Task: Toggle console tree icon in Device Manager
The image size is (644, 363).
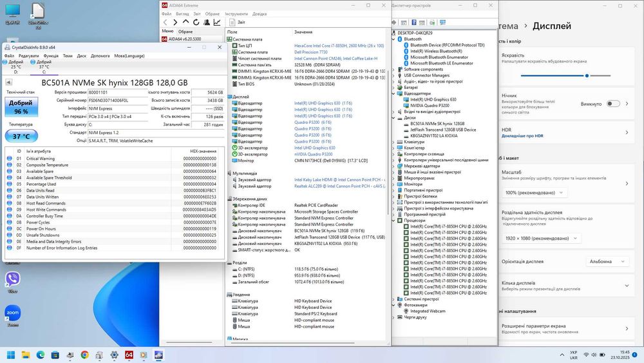Action: pos(404,23)
